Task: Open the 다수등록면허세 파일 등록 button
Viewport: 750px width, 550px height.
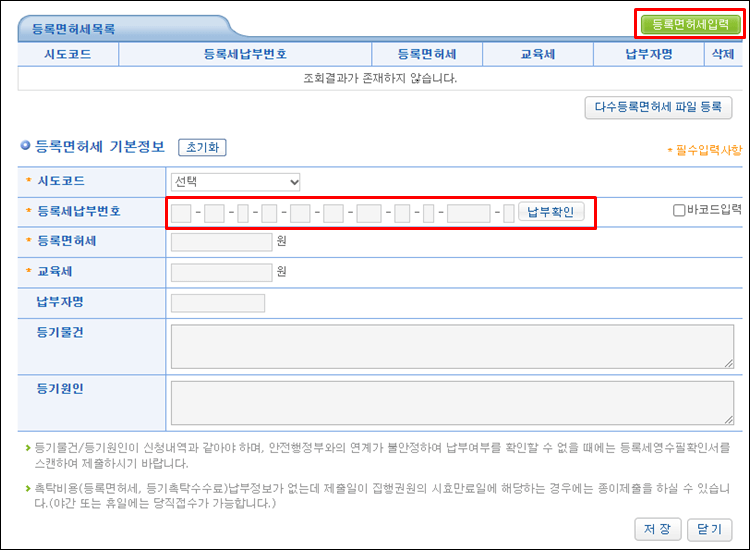Action: pos(658,107)
